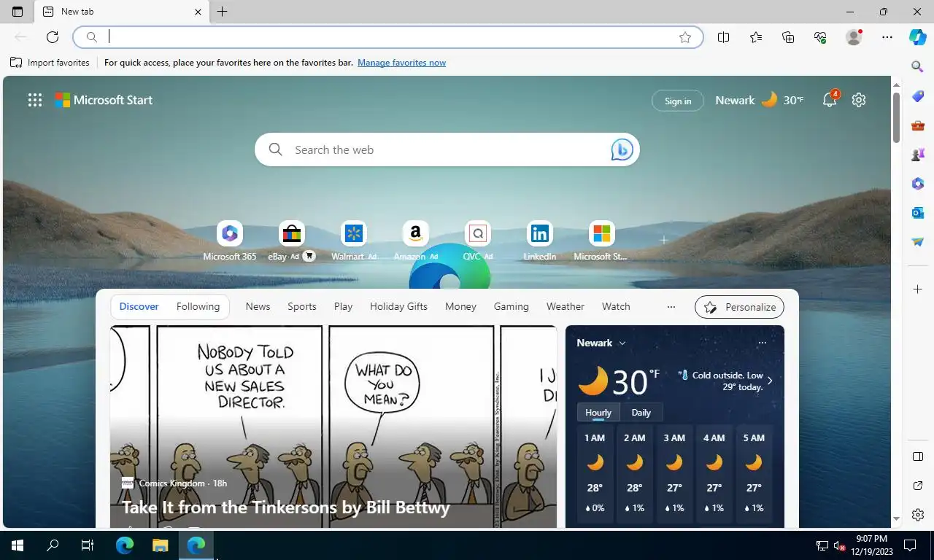Open Task View on taskbar

[88, 545]
